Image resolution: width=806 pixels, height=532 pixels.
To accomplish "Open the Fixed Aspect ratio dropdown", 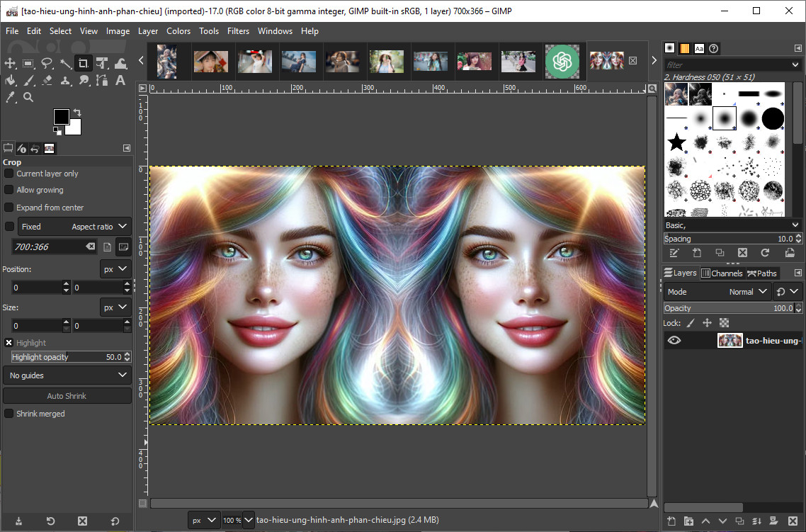I will pos(74,227).
